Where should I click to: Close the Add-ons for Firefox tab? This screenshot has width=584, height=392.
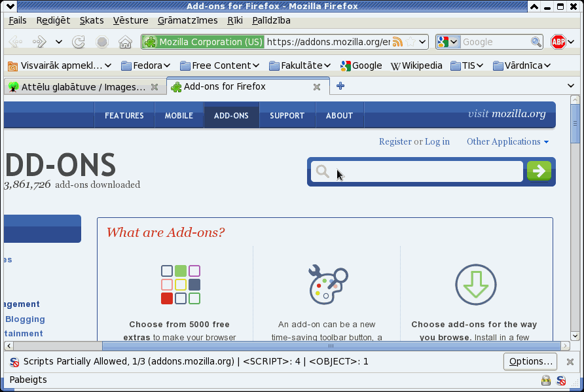pyautogui.click(x=317, y=87)
